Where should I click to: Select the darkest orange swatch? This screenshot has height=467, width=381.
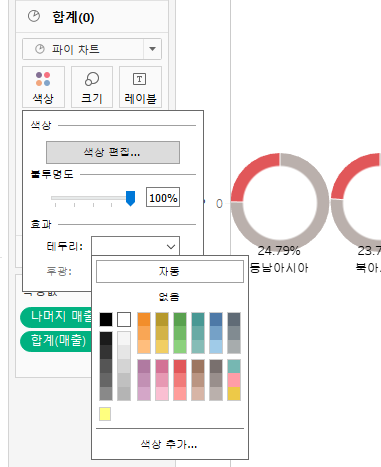[144, 319]
